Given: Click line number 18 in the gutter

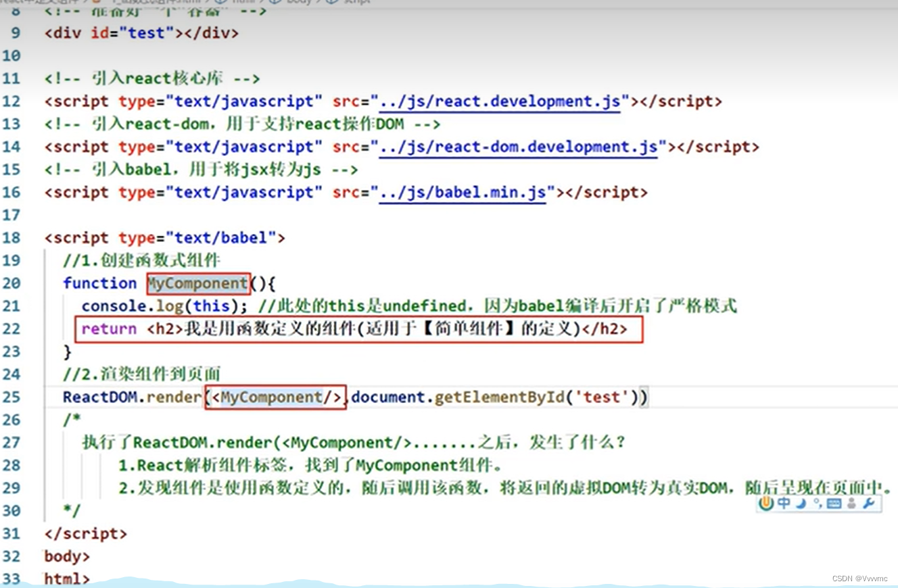Looking at the screenshot, I should coord(11,238).
